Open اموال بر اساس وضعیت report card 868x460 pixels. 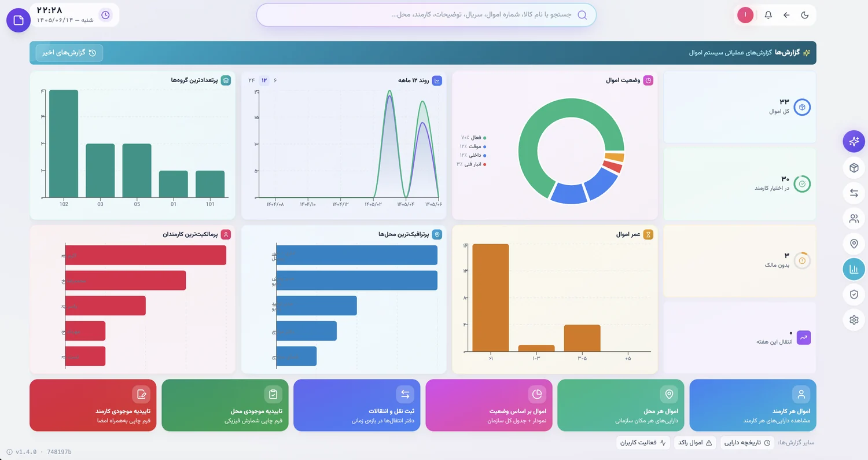(489, 405)
